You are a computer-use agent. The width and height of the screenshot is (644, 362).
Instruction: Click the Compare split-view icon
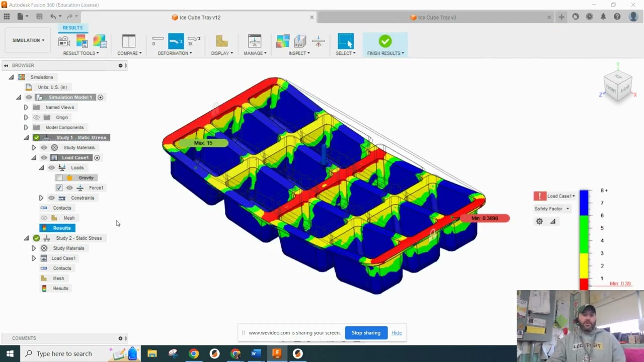point(129,41)
